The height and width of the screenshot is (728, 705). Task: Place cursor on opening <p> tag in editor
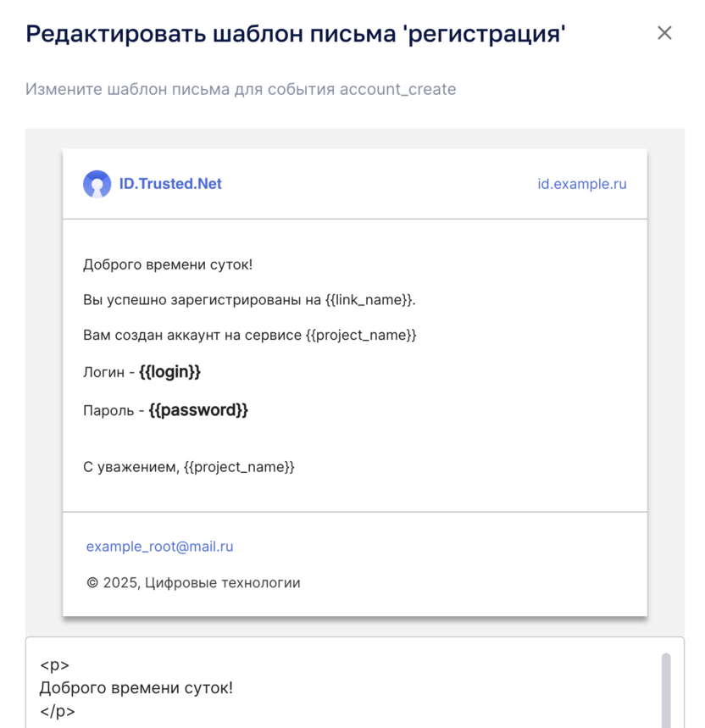coord(54,665)
